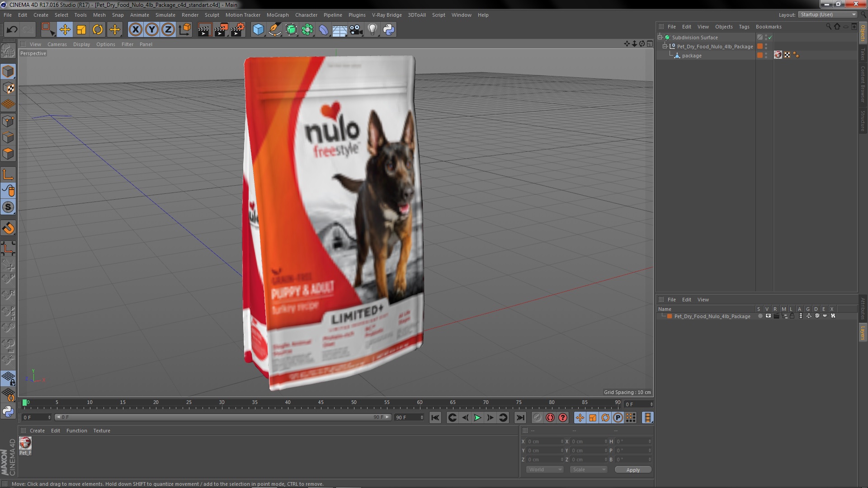
Task: Open the World coordinate system dropdown
Action: [x=545, y=469]
